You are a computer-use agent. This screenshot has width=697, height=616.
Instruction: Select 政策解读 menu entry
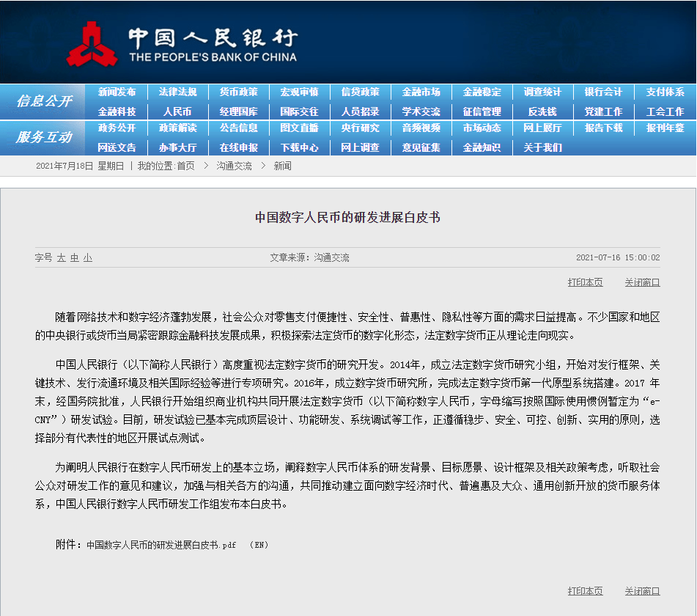177,128
